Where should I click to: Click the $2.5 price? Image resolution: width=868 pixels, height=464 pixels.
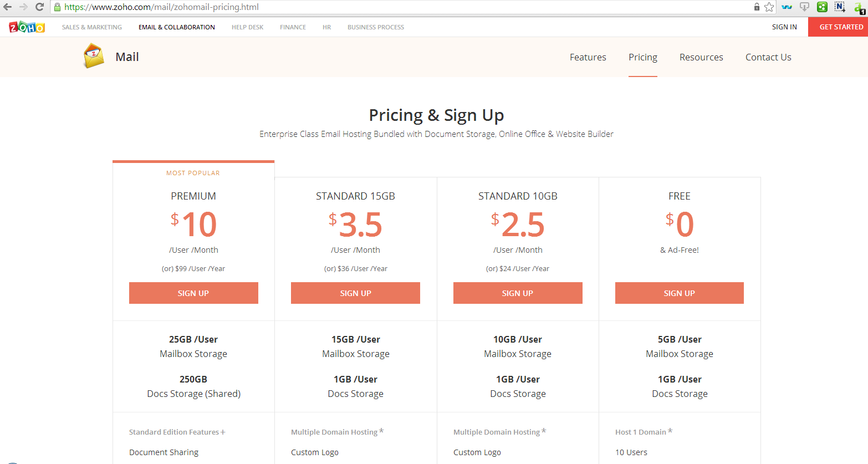click(518, 225)
